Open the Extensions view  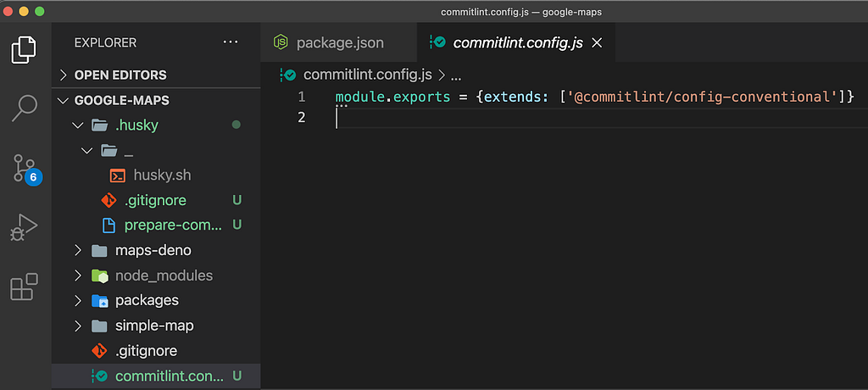(x=25, y=287)
